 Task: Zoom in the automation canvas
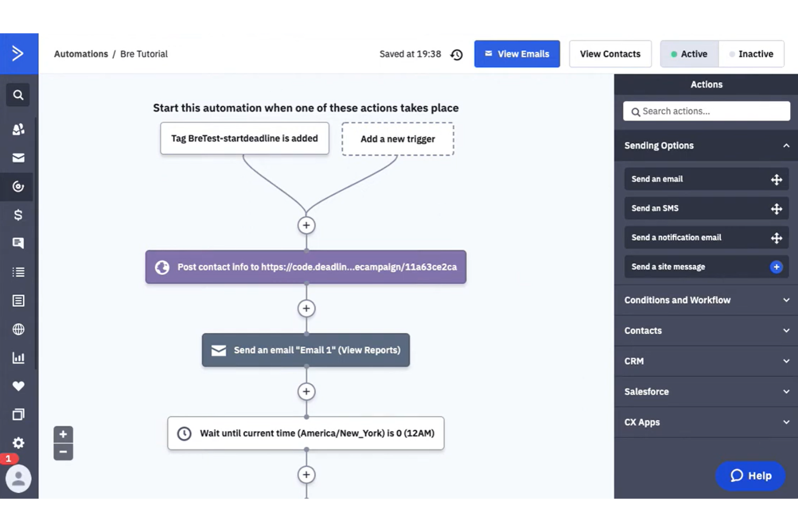tap(63, 434)
